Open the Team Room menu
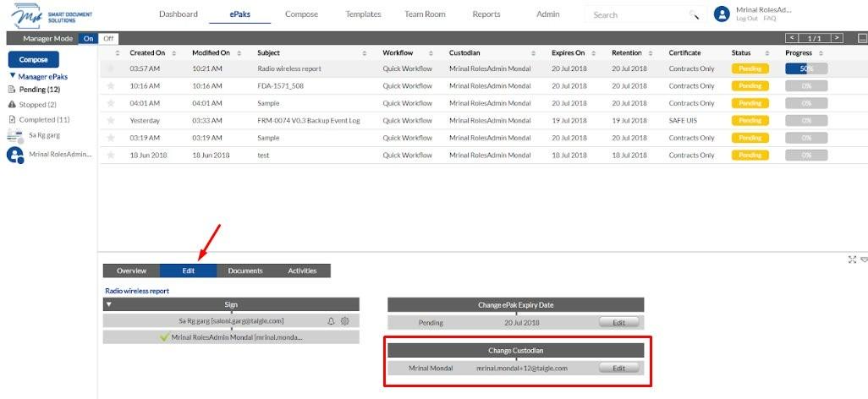The image size is (868, 399). [425, 14]
